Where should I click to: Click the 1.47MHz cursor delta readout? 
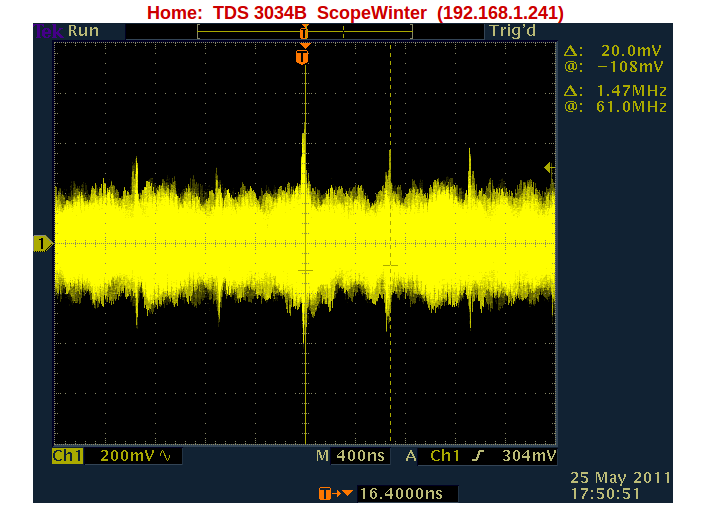pos(631,91)
